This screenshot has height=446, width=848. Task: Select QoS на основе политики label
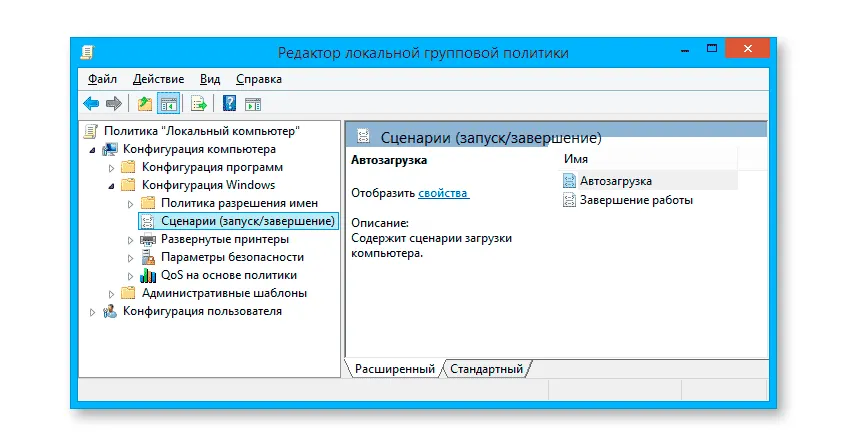click(x=229, y=275)
